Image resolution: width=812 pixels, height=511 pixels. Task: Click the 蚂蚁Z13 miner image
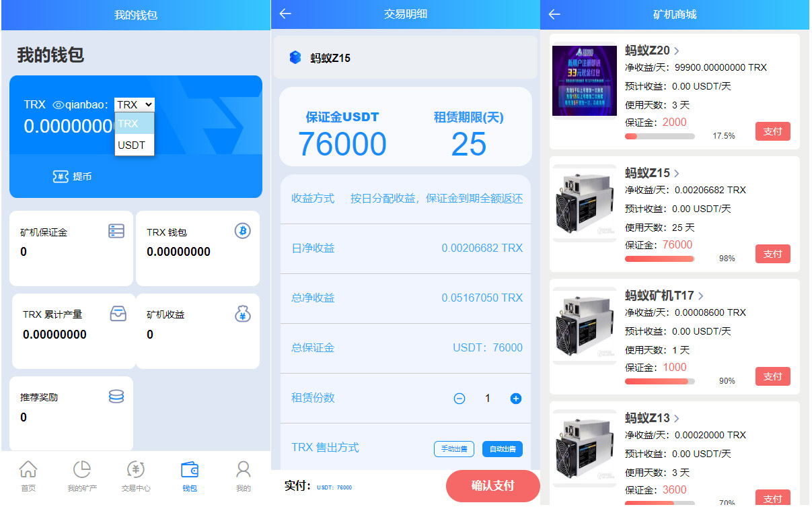click(x=585, y=448)
